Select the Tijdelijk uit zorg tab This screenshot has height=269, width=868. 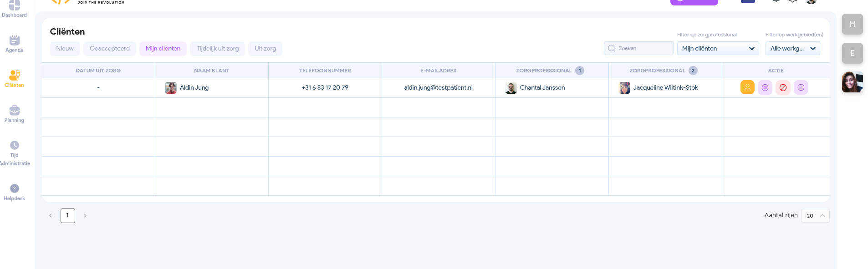coord(217,49)
